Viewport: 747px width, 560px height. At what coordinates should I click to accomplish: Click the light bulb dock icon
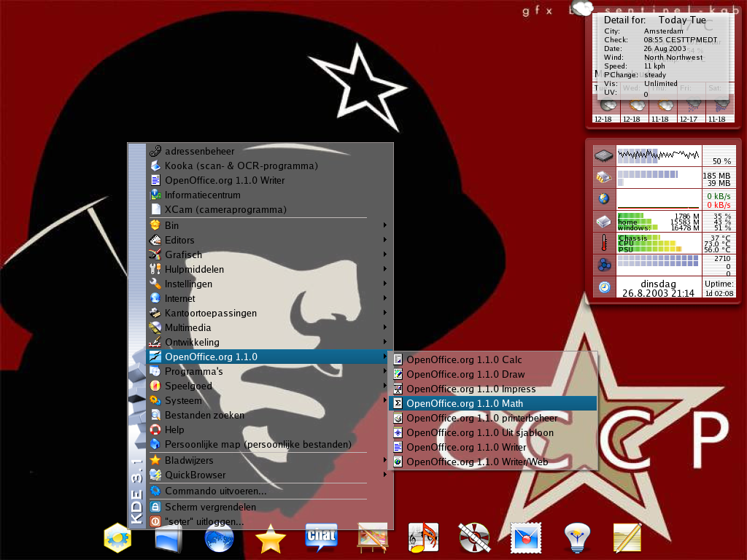tap(577, 538)
